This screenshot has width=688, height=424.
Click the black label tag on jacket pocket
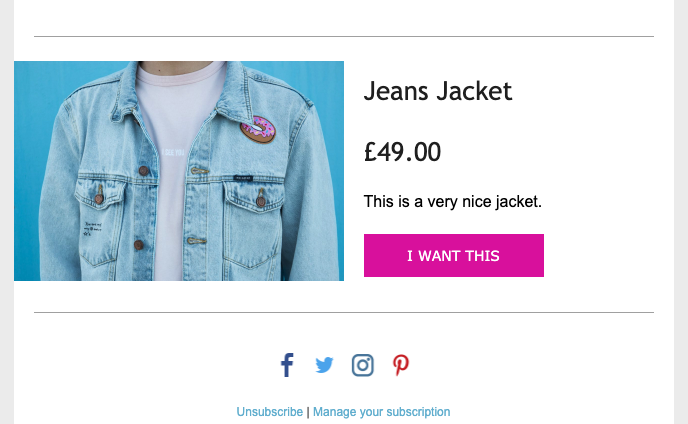click(x=243, y=178)
